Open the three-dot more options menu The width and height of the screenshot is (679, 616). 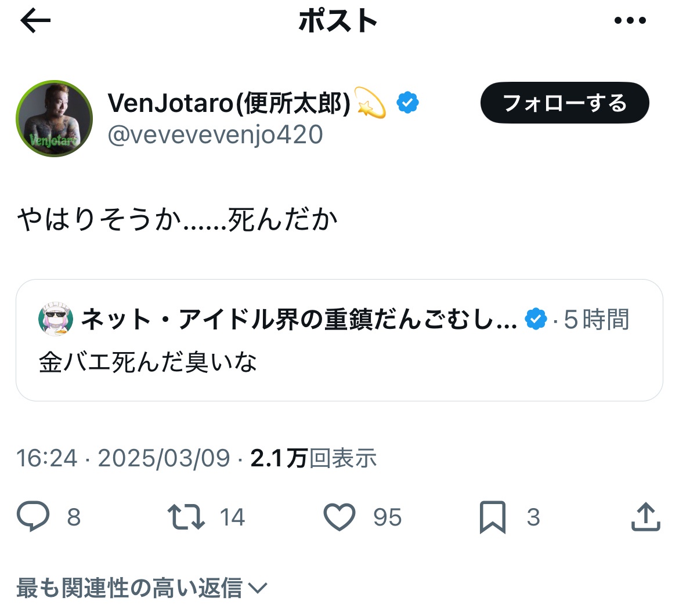[x=630, y=21]
